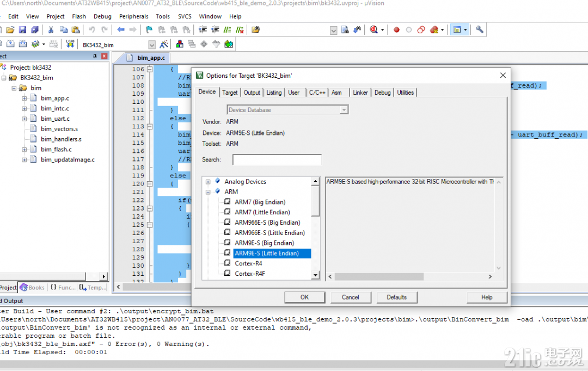Cut selection with scissors icon
The image size is (588, 371).
pyautogui.click(x=51, y=30)
